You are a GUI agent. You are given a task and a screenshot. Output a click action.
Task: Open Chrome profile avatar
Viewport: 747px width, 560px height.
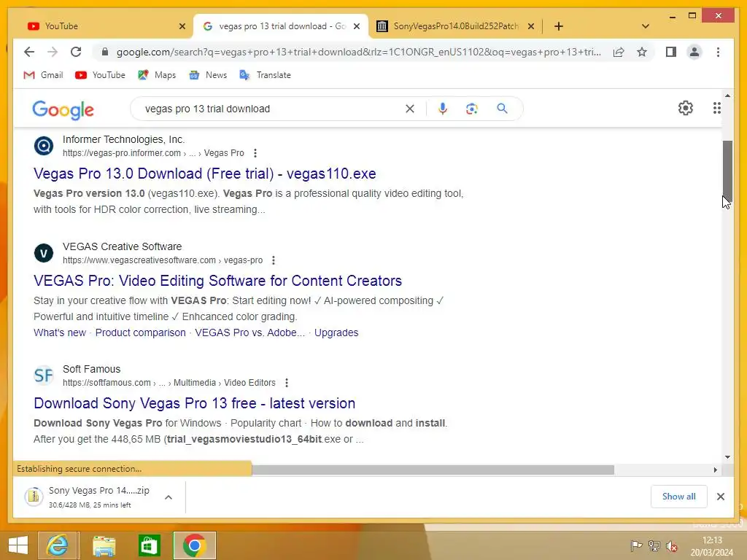[x=694, y=52]
